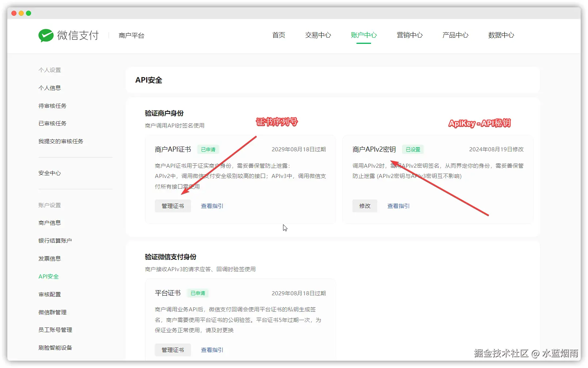The width and height of the screenshot is (588, 368).
Task: Click the 2024年08月19日修改 date text
Action: pyautogui.click(x=496, y=149)
